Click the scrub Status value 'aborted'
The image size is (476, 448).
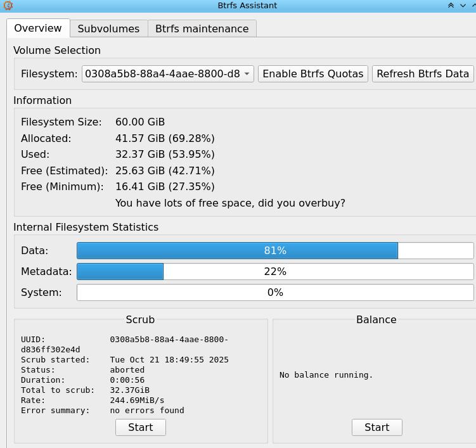click(x=127, y=369)
